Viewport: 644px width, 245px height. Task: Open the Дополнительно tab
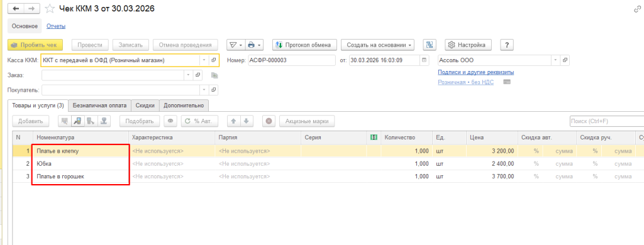coord(184,106)
